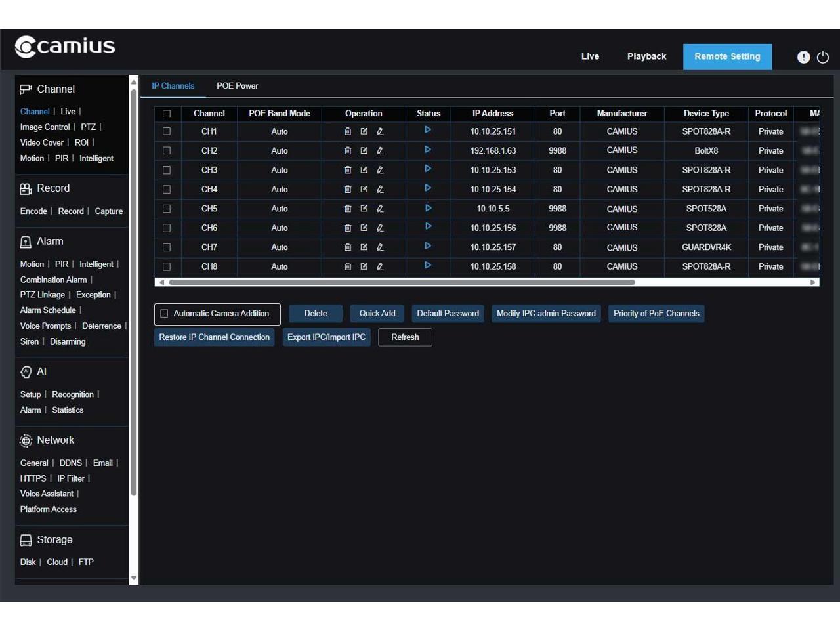Click right arrow of horizontal table scrollbar

click(812, 282)
